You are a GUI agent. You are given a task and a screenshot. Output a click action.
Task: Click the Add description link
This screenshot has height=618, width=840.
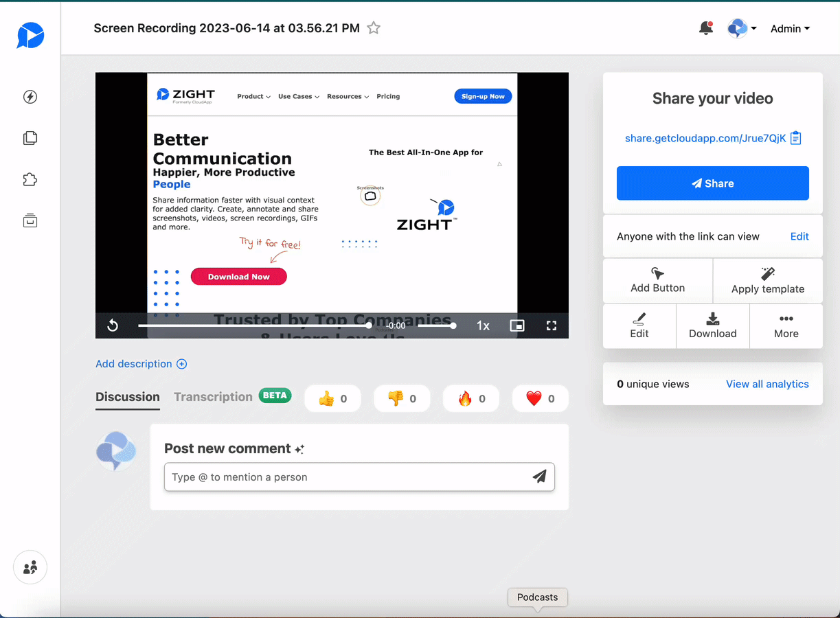141,364
